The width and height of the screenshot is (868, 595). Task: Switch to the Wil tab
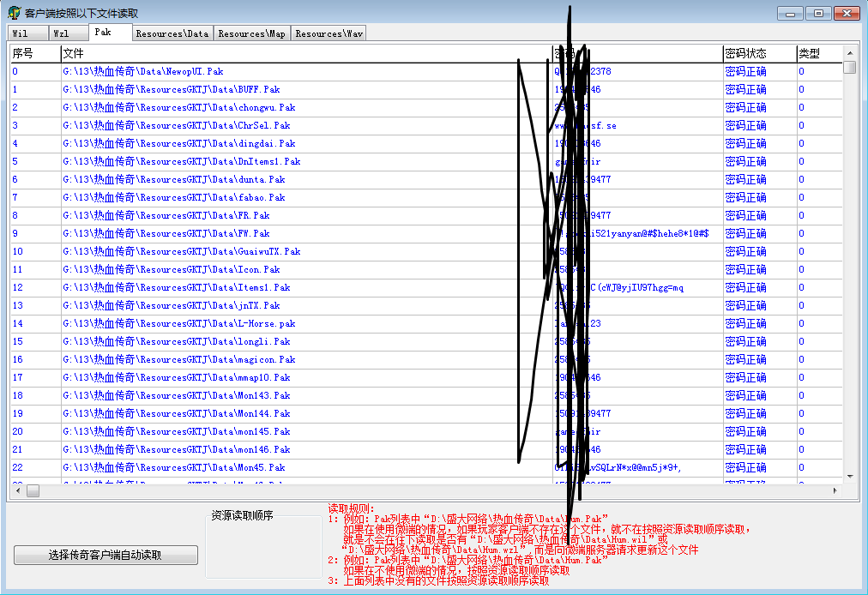21,33
